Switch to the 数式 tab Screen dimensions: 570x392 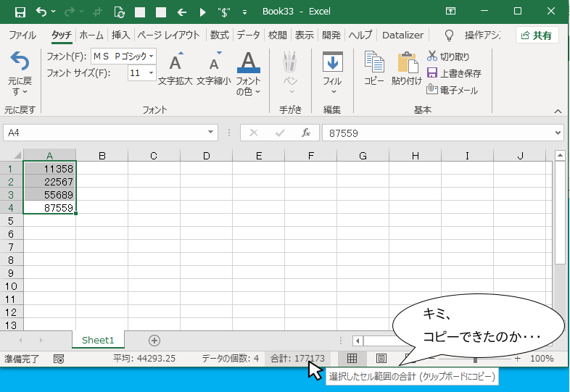220,36
